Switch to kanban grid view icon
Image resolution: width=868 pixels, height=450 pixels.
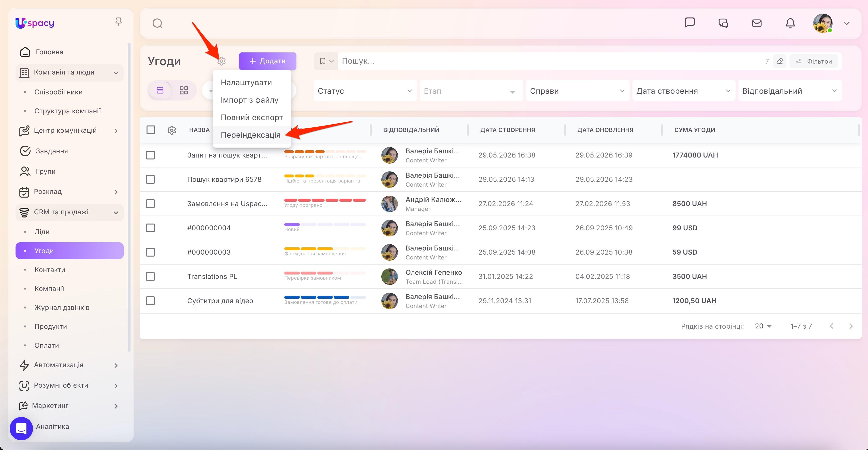click(x=184, y=90)
